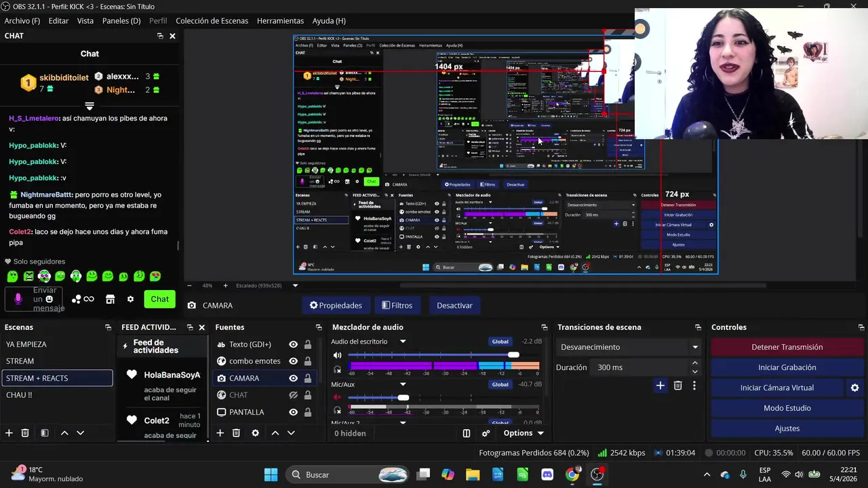This screenshot has height=488, width=868.
Task: Zoom in preview with plus icon
Action: pos(225,285)
